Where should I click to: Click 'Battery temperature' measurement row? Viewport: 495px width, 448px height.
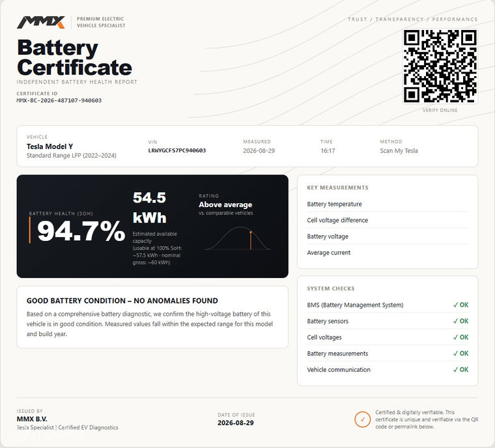click(388, 204)
